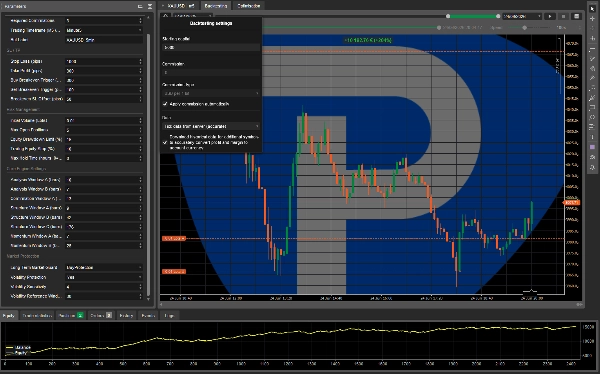
Task: Open the Commission type dropdown
Action: [211, 93]
